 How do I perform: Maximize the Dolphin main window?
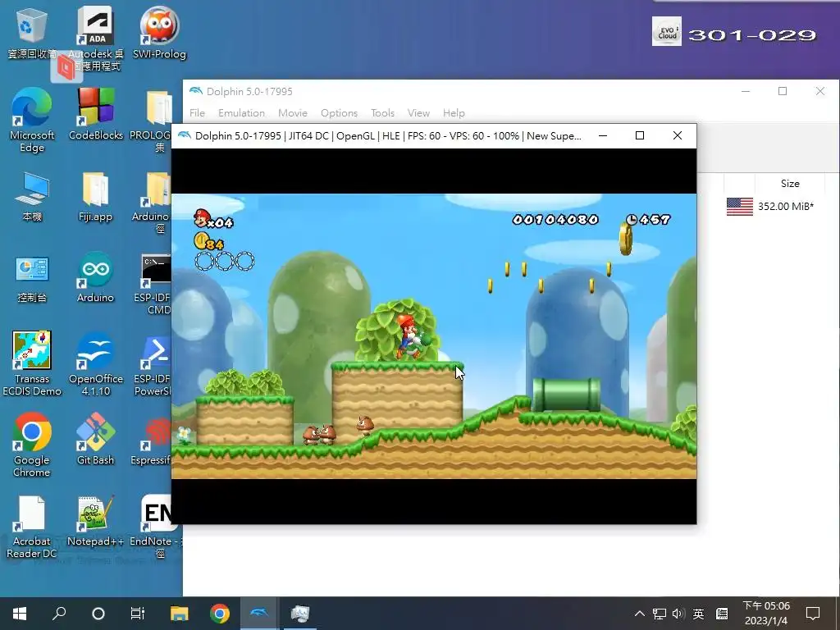pyautogui.click(x=783, y=92)
